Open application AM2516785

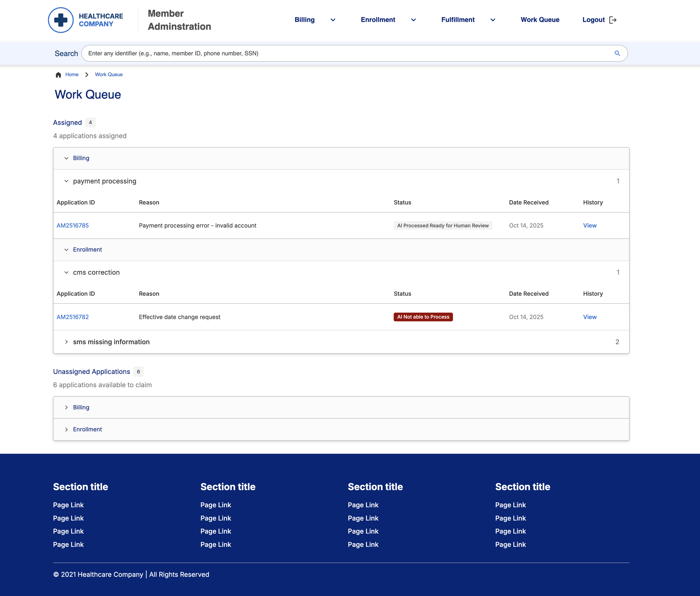tap(73, 226)
